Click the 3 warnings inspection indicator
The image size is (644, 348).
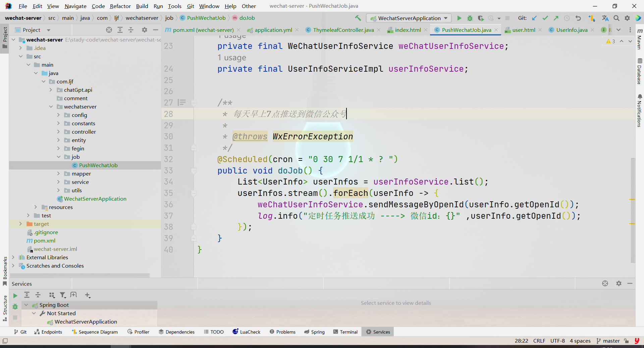[611, 41]
